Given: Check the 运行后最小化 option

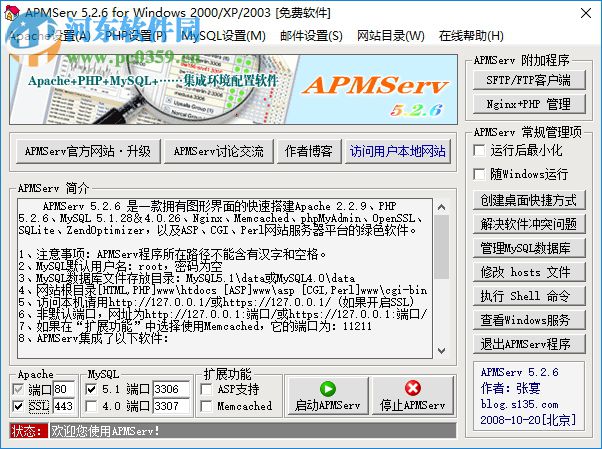Looking at the screenshot, I should pyautogui.click(x=479, y=150).
